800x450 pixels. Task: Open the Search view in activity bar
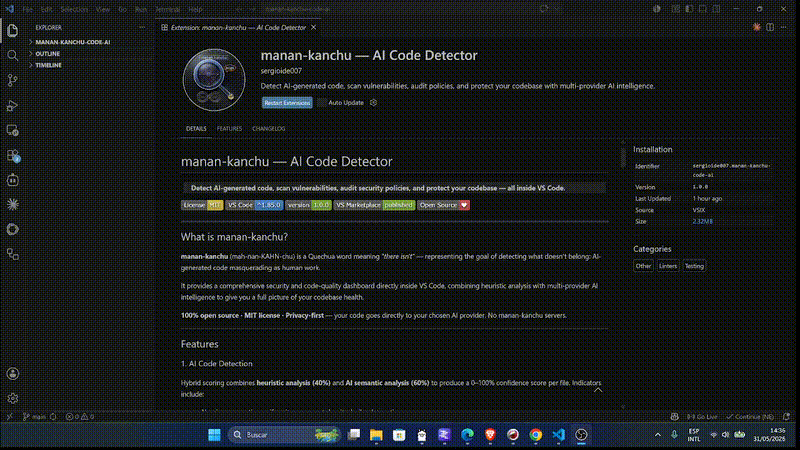[13, 55]
